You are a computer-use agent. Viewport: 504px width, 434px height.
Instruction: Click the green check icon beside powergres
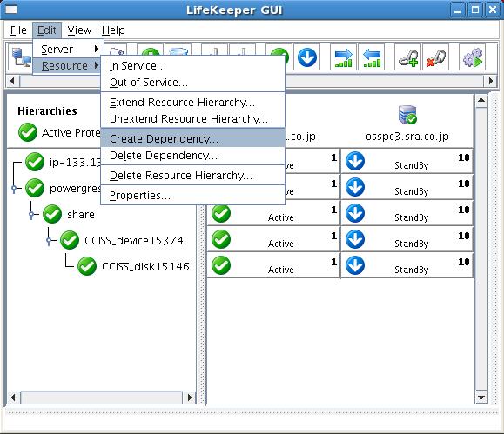(x=35, y=188)
